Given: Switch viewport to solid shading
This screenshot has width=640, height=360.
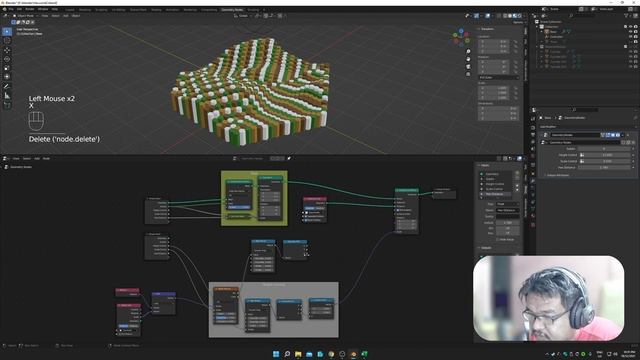Looking at the screenshot, I should pyautogui.click(x=510, y=16).
